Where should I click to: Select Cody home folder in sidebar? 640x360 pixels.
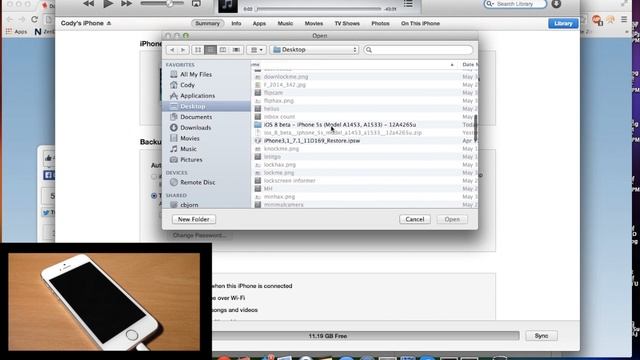click(187, 85)
